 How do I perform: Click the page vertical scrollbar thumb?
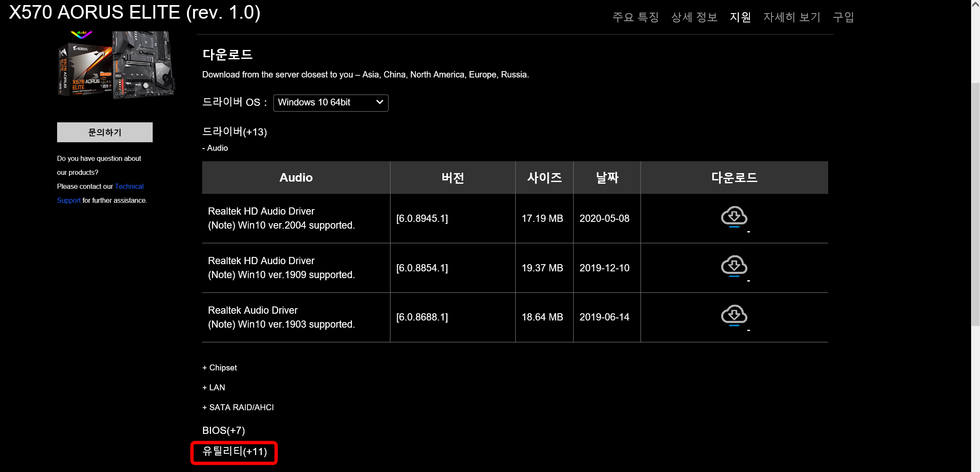tap(975, 203)
